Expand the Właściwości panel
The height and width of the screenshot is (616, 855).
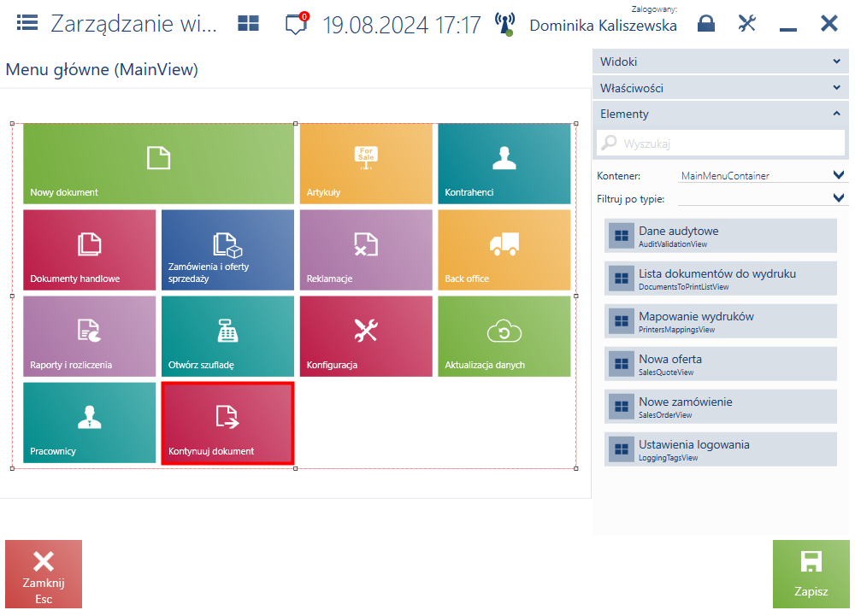click(x=720, y=88)
